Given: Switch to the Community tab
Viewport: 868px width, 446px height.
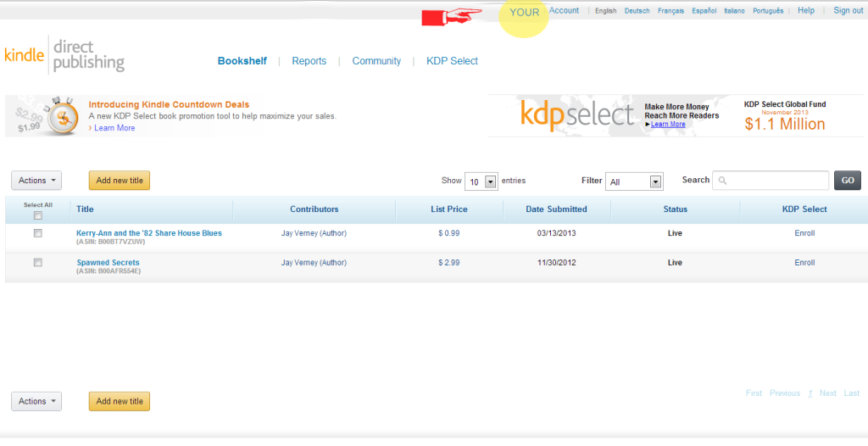Looking at the screenshot, I should pyautogui.click(x=376, y=61).
